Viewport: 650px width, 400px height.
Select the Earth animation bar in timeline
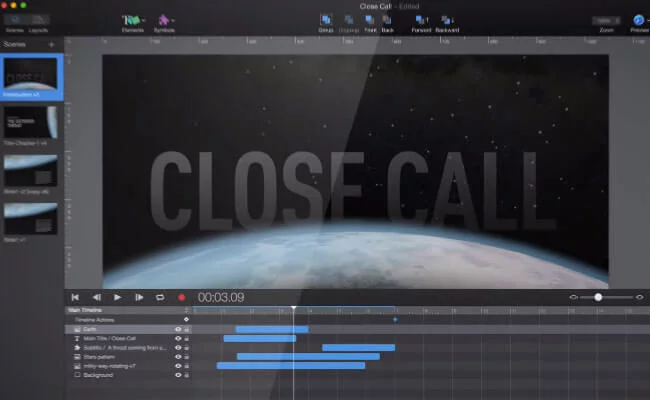tap(272, 329)
